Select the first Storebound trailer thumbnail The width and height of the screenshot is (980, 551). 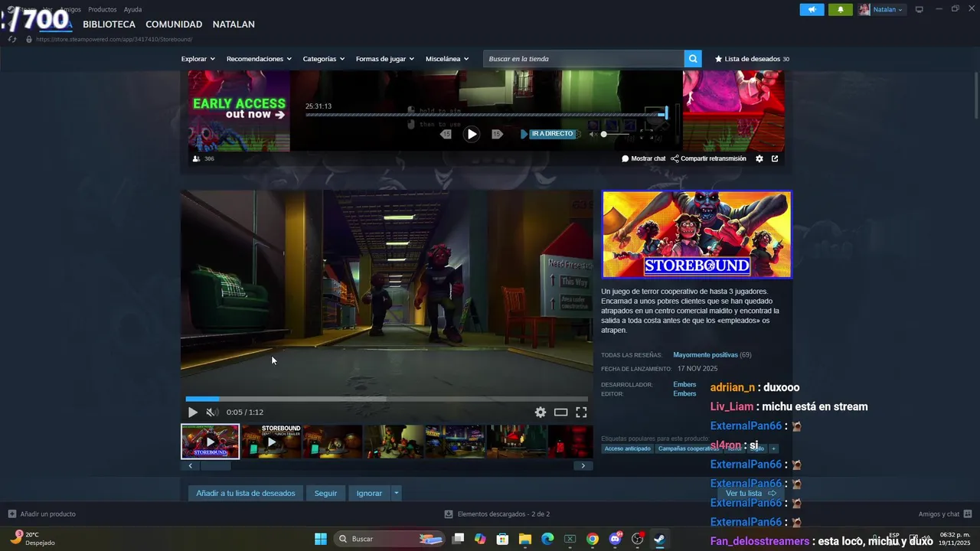tap(210, 442)
